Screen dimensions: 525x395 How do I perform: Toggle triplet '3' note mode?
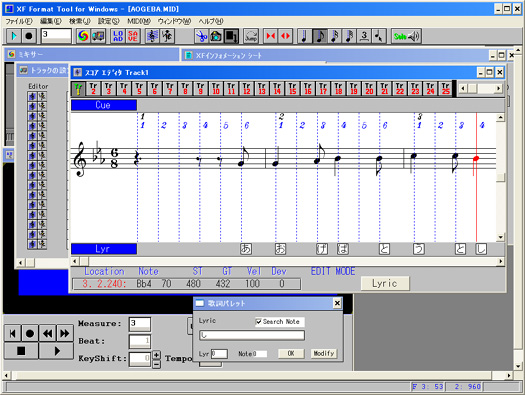tap(364, 36)
